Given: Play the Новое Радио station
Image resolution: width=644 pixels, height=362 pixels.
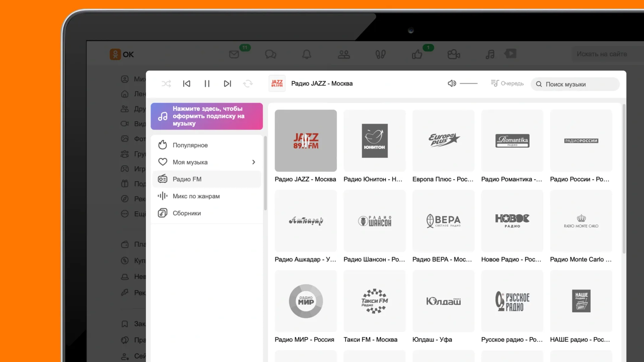Looking at the screenshot, I should 512,221.
